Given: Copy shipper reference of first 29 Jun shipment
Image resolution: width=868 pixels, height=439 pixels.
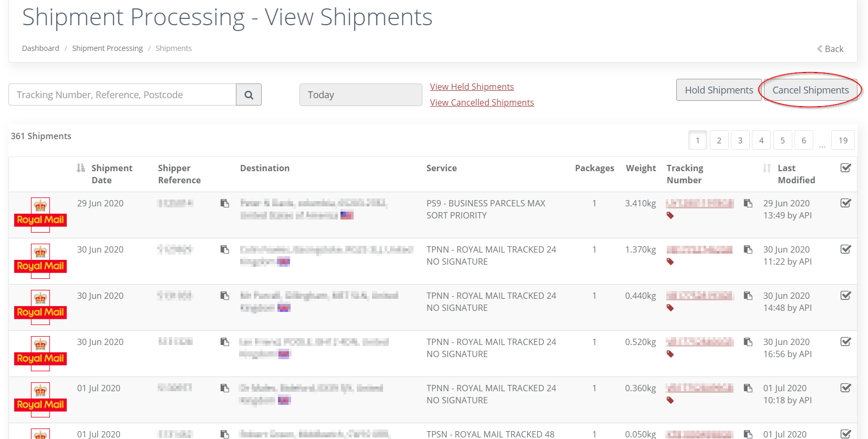Looking at the screenshot, I should click(225, 203).
